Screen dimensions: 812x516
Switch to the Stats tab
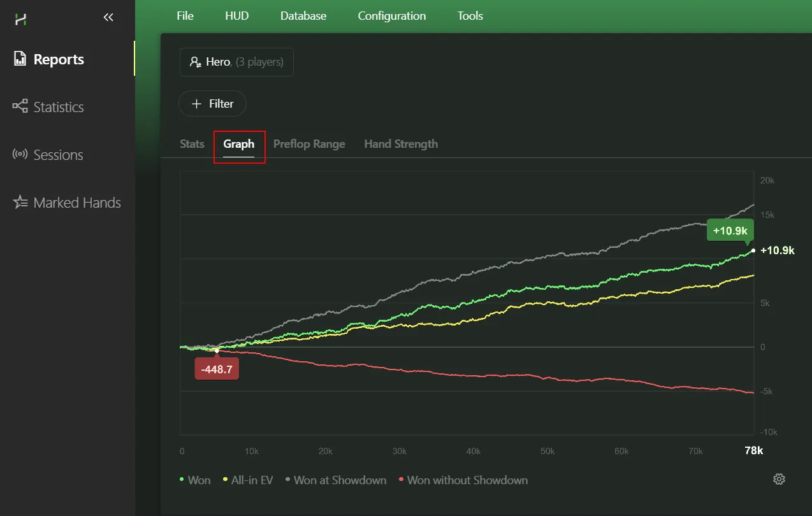coord(192,144)
